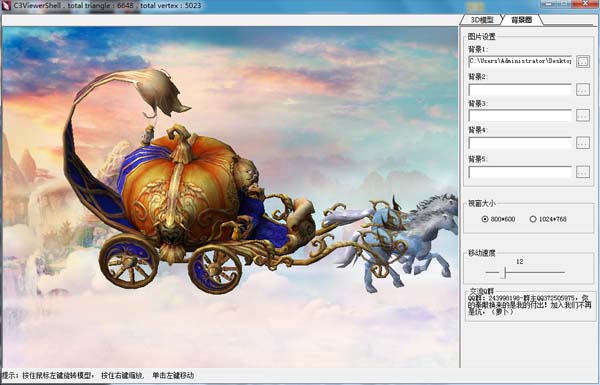Open file browser for 背景3
Screen dimensions: 600x385
(583, 115)
